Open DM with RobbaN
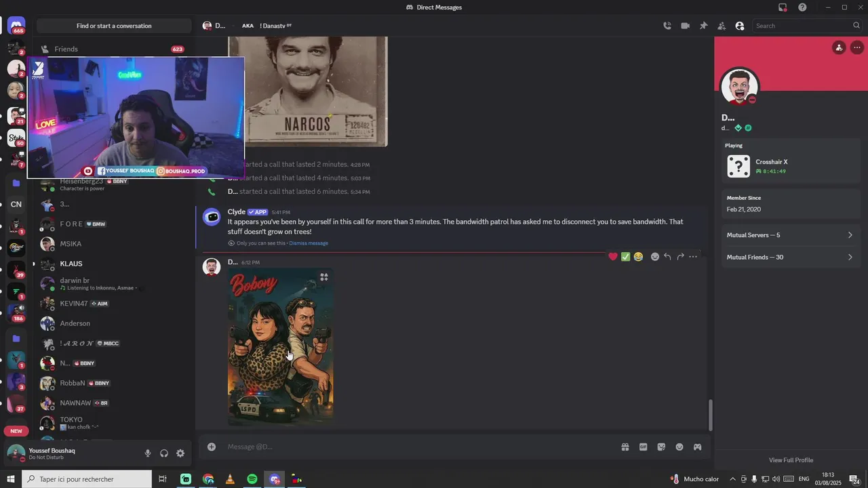 [x=113, y=383]
